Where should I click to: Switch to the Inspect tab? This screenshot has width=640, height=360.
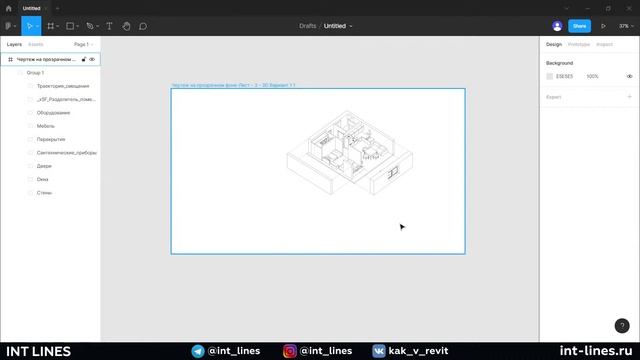604,44
